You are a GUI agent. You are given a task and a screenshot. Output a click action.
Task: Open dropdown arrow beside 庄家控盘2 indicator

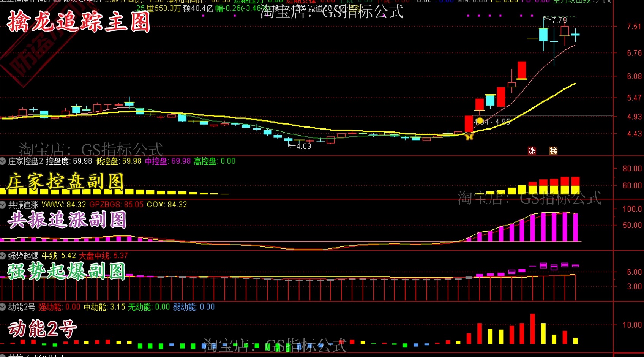[3, 161]
